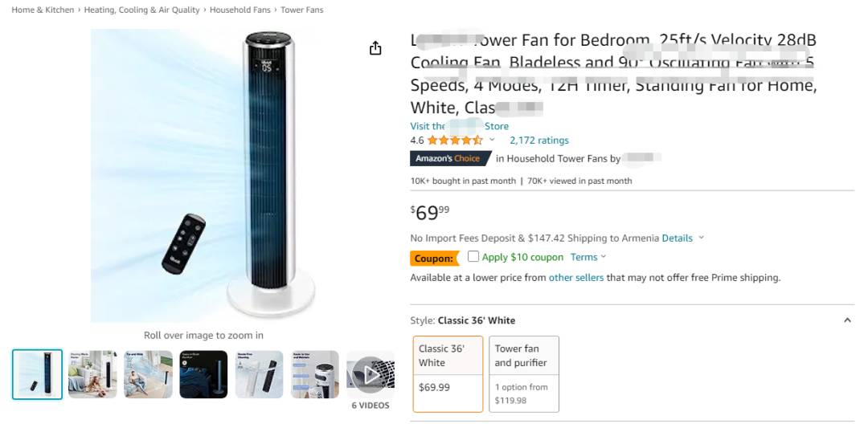The height and width of the screenshot is (428, 868).
Task: Expand the rating breakdown arrow
Action: (x=492, y=140)
